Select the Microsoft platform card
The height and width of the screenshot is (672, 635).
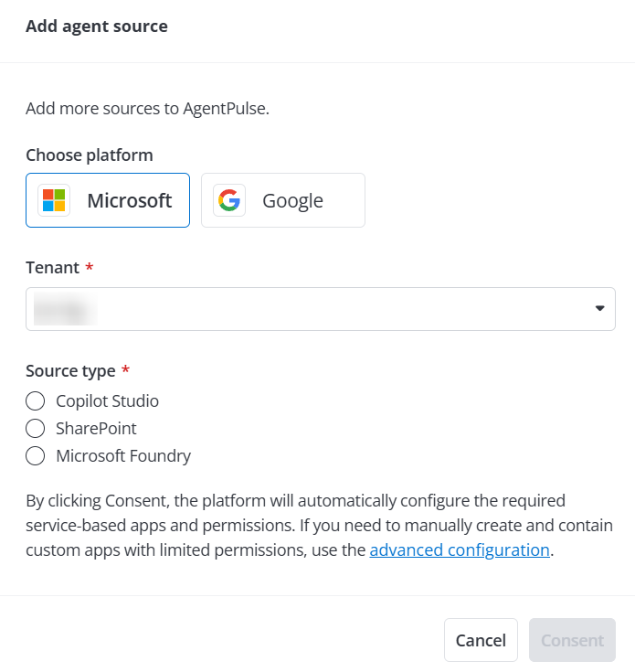[108, 200]
